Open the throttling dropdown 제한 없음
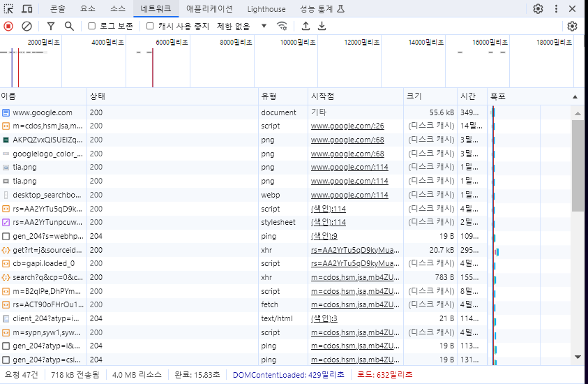The height and width of the screenshot is (384, 588). tap(241, 26)
